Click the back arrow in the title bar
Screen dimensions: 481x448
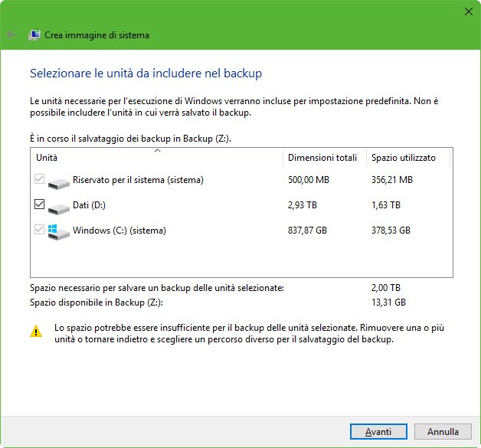point(11,34)
